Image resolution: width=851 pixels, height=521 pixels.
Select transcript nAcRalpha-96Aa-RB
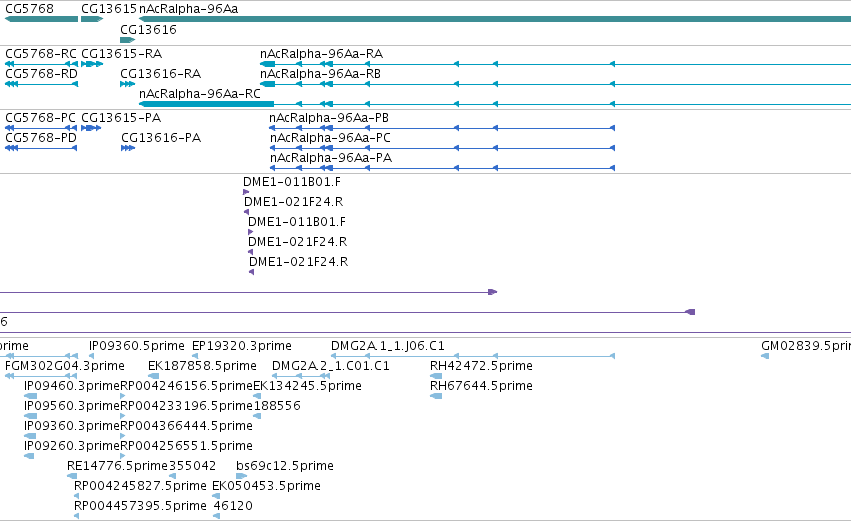click(320, 74)
